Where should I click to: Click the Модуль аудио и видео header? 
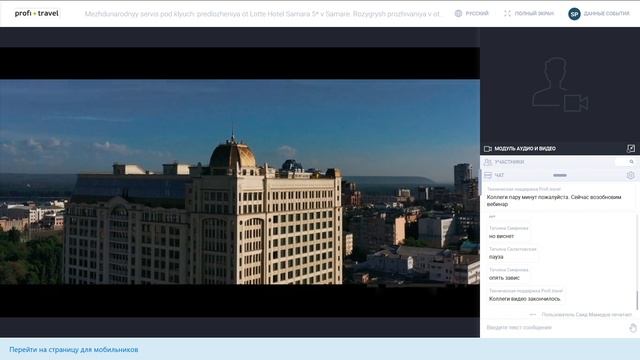click(525, 149)
